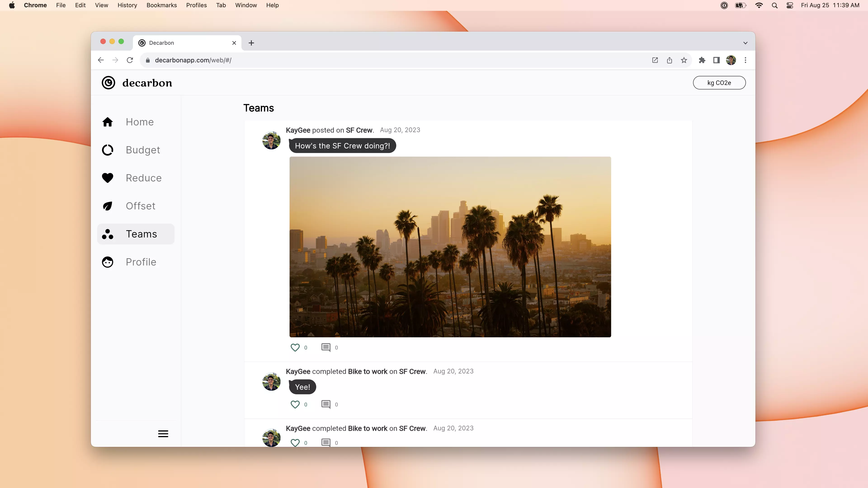This screenshot has height=488, width=868.
Task: Open the Edit menu
Action: (80, 5)
